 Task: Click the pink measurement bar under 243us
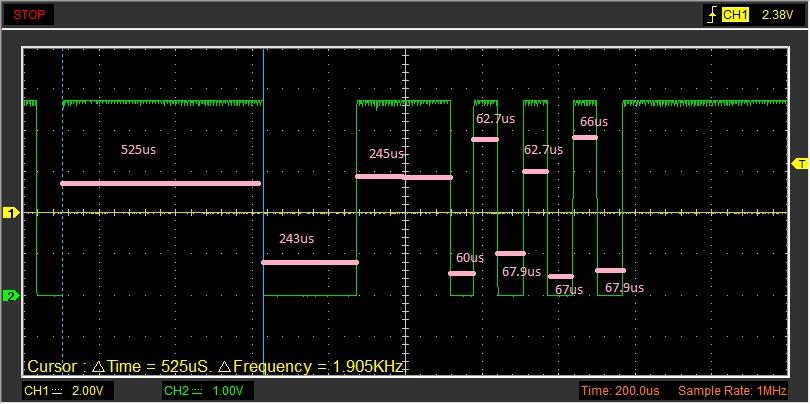[x=310, y=262]
